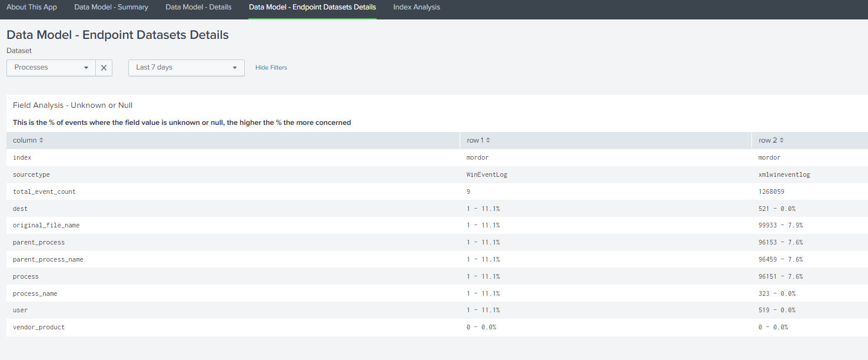
Task: Click the '521 - 0.0%' dest cell
Action: 777,209
